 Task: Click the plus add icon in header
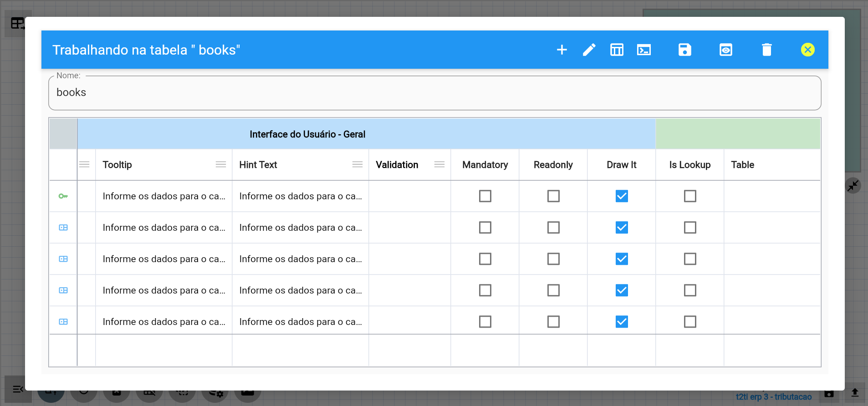pos(562,50)
